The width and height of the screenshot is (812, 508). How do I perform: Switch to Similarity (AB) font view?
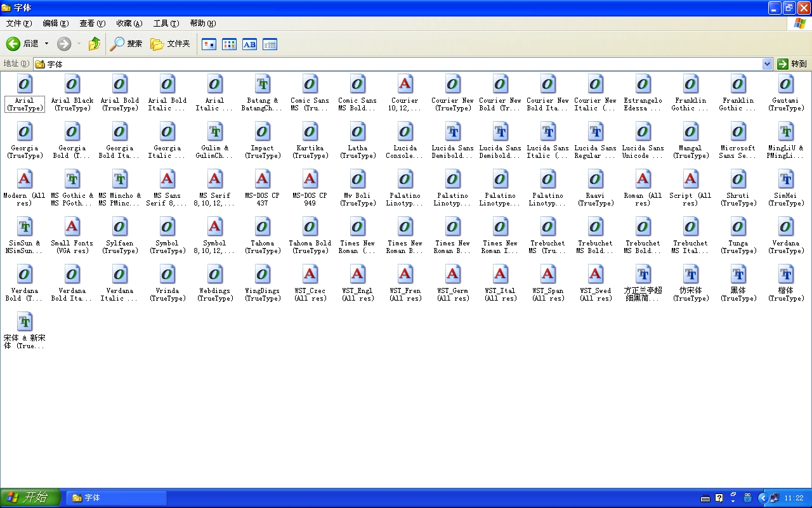[249, 44]
